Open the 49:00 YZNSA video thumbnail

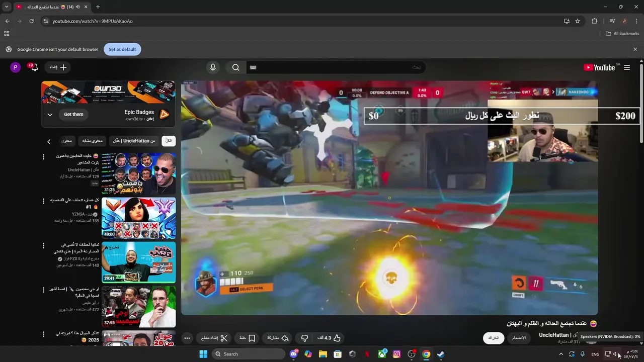(139, 218)
